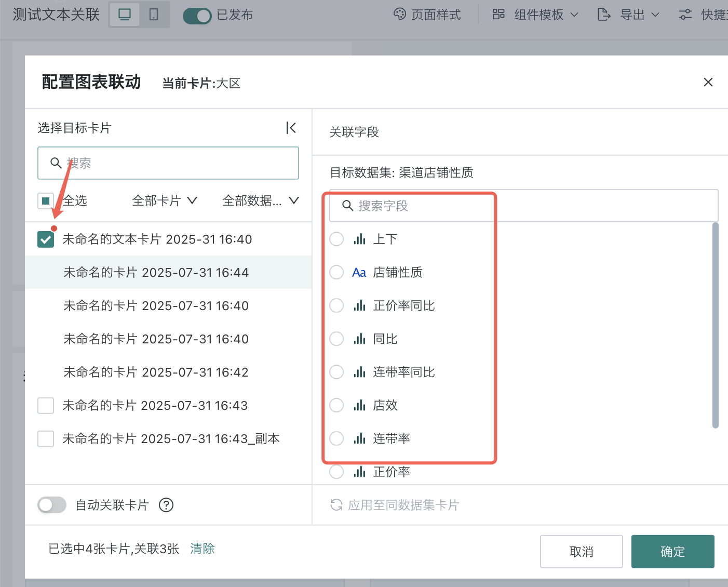Viewport: 728px width, 587px height.
Task: Click the refresh icon before 应用至同数据集卡片
Action: (x=336, y=505)
